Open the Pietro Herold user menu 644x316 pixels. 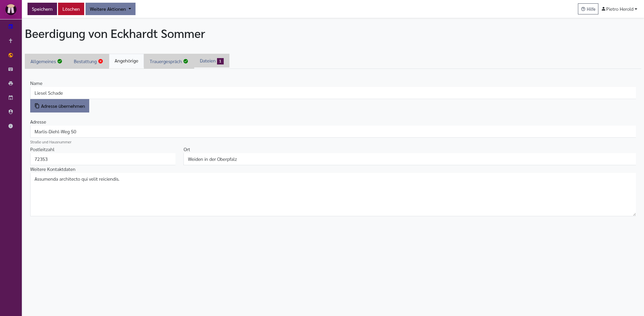tap(620, 9)
